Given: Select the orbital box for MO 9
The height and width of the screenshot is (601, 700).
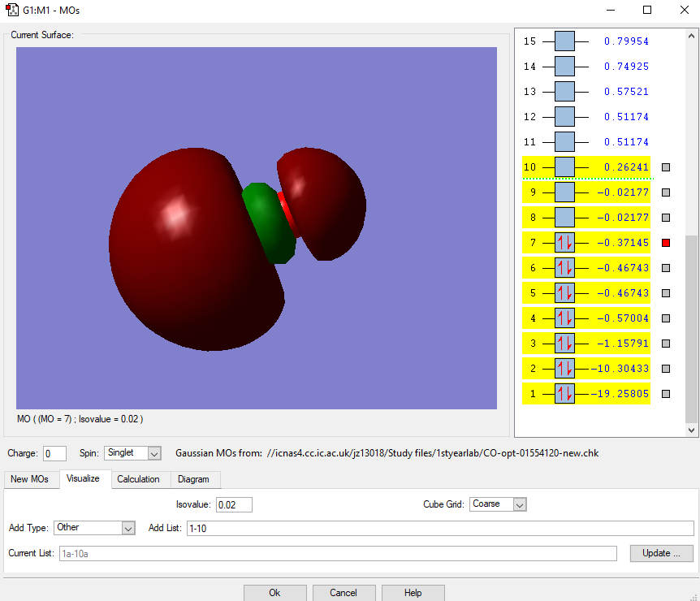Looking at the screenshot, I should pyautogui.click(x=564, y=192).
